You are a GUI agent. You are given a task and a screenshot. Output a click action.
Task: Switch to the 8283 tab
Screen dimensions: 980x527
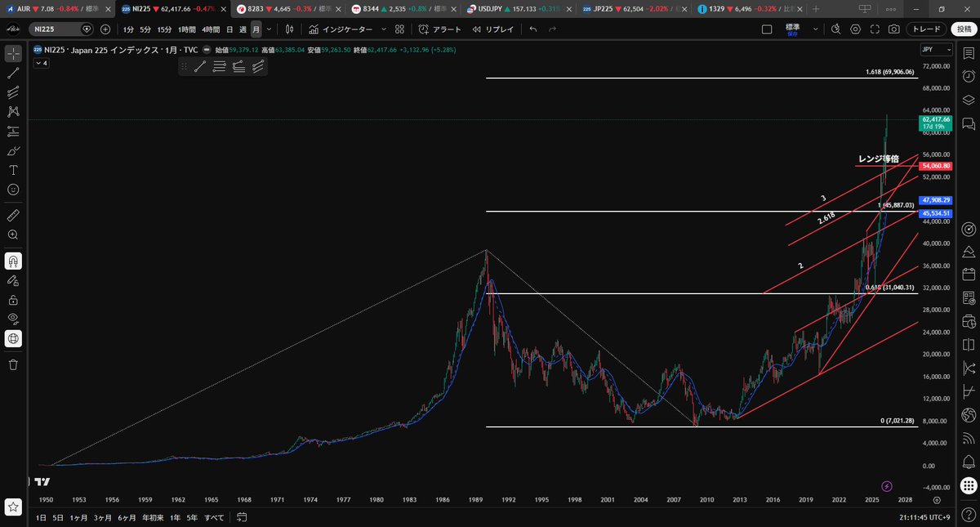click(x=288, y=8)
